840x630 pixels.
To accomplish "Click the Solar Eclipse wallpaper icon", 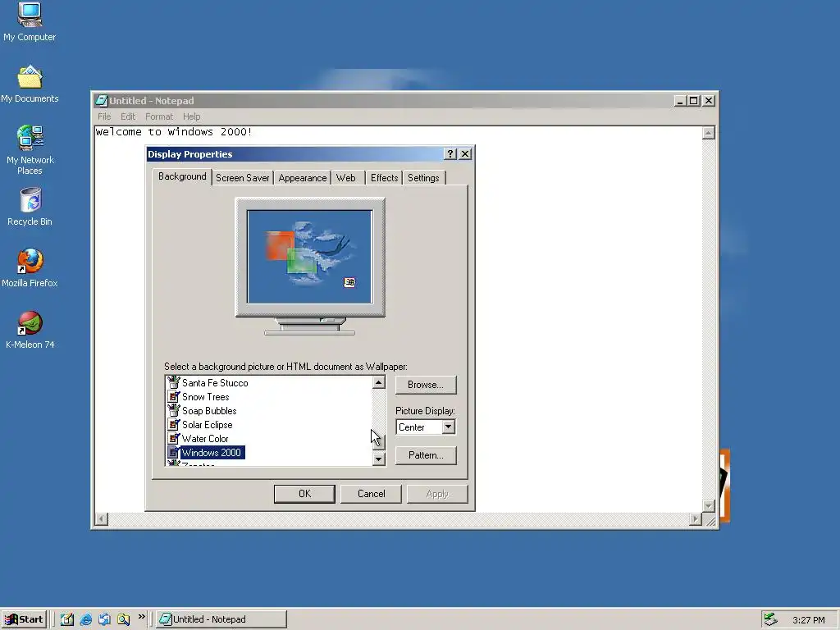I will [x=174, y=424].
